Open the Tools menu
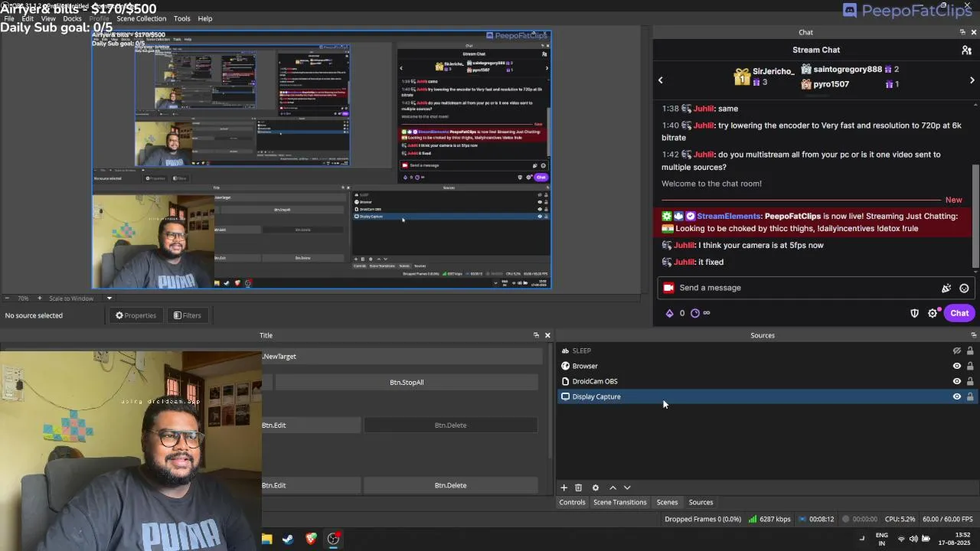 pyautogui.click(x=181, y=18)
